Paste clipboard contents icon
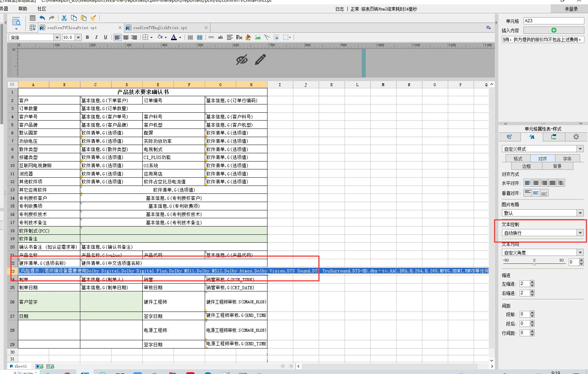This screenshot has width=588, height=374. click(84, 18)
